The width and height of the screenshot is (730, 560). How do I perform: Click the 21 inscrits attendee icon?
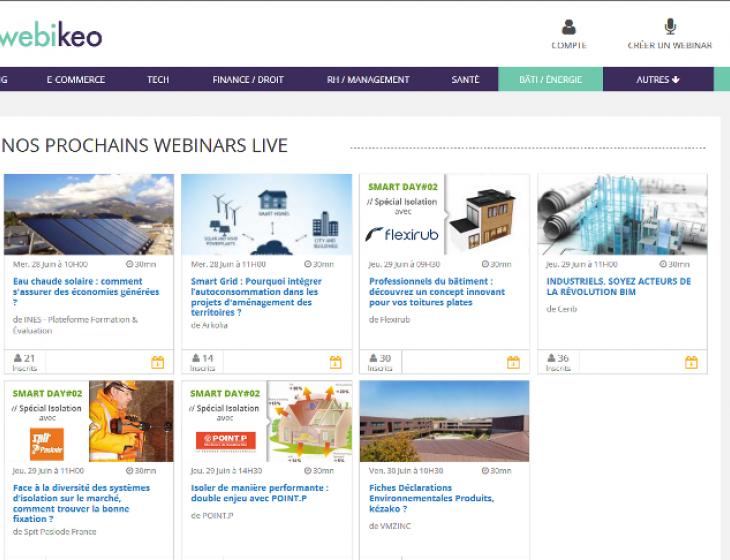click(18, 358)
